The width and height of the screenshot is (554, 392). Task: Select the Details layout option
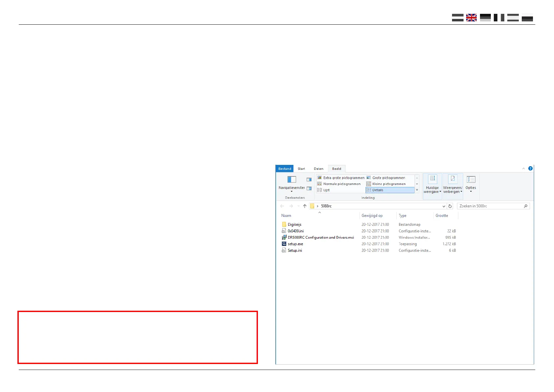[x=390, y=190]
